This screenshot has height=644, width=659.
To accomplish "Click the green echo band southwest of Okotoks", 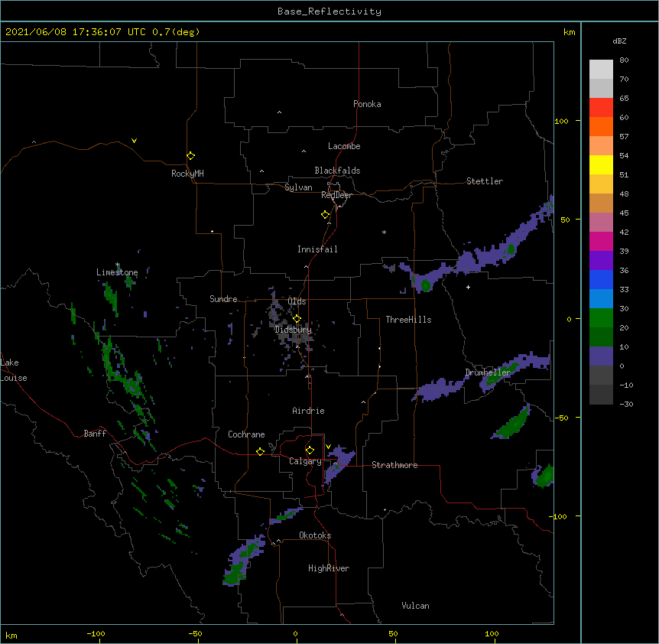I will point(244,561).
